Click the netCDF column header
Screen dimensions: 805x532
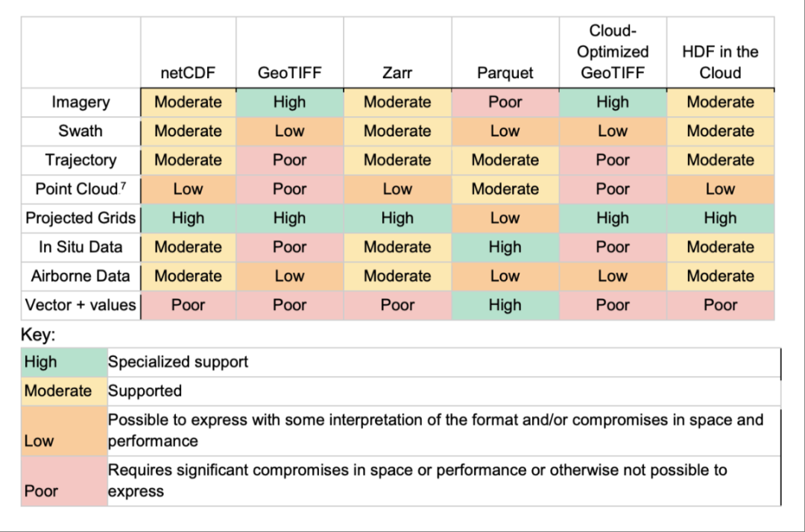(188, 73)
